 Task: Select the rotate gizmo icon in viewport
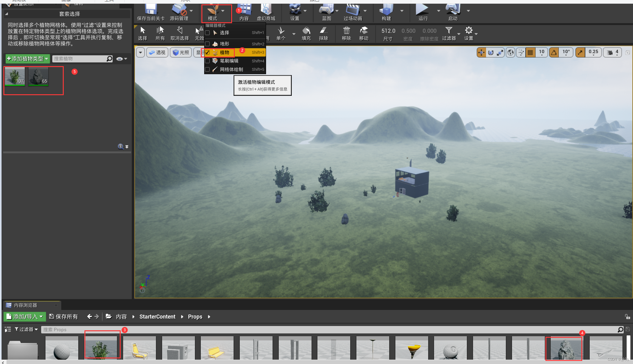tap(491, 53)
